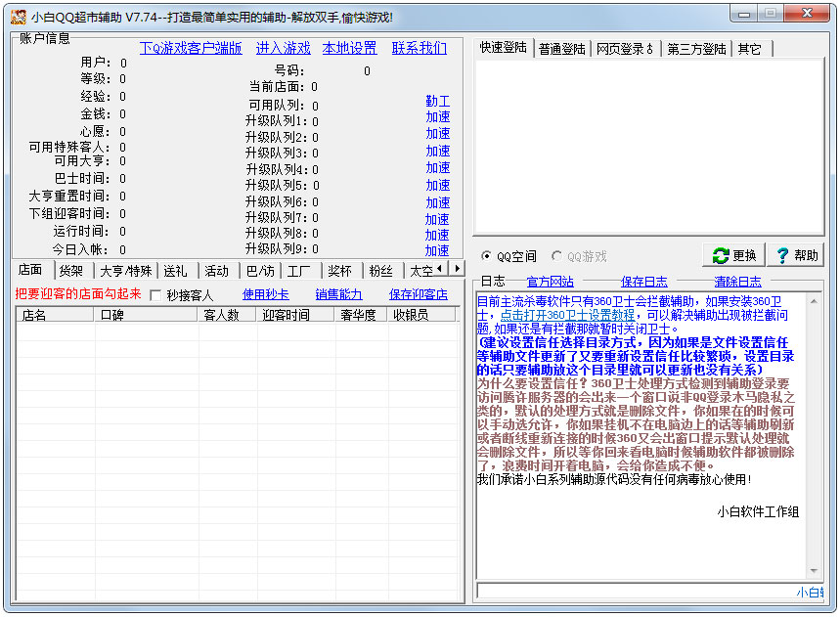Click the 保存日志 link

pyautogui.click(x=643, y=282)
